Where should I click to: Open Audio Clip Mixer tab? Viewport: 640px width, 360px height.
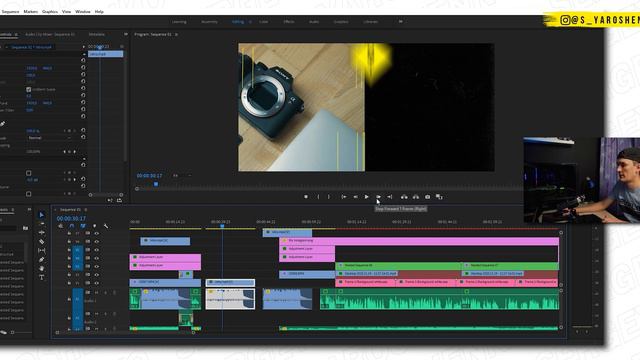click(x=50, y=34)
